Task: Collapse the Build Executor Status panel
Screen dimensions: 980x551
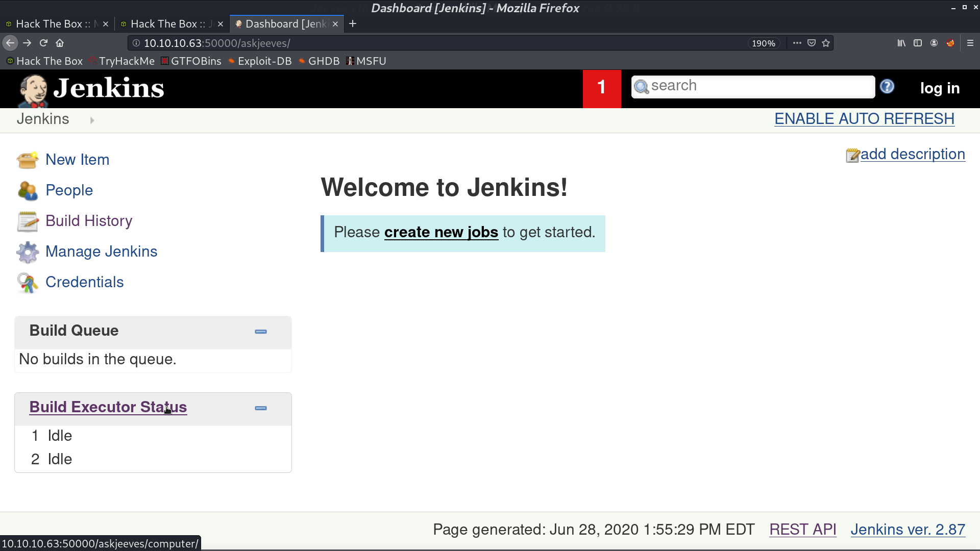Action: tap(261, 409)
